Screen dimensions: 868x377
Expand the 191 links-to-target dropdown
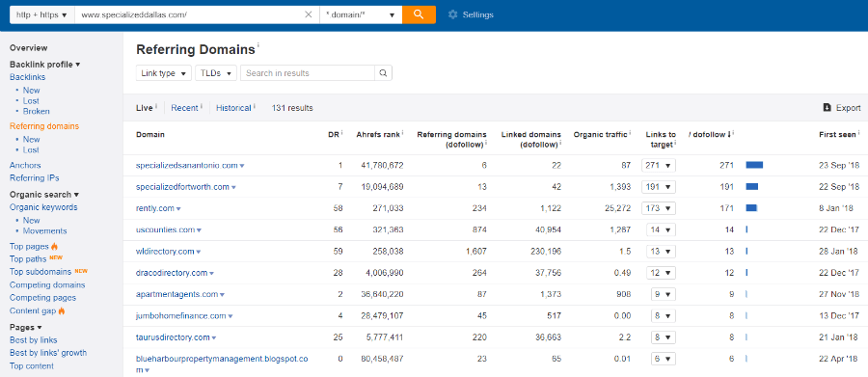pos(658,187)
